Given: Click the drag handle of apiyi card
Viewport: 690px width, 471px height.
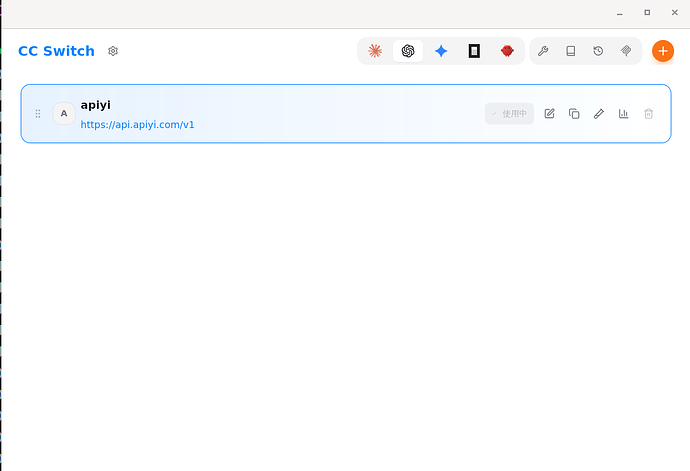Looking at the screenshot, I should click(38, 114).
